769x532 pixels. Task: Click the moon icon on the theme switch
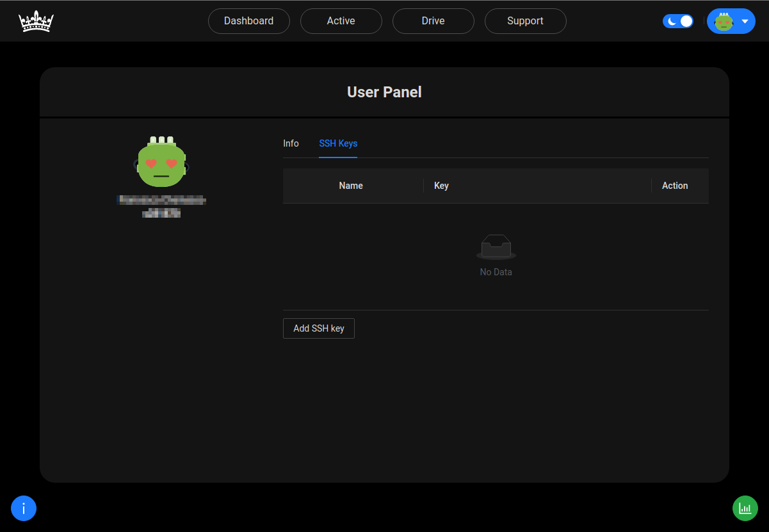coord(672,20)
